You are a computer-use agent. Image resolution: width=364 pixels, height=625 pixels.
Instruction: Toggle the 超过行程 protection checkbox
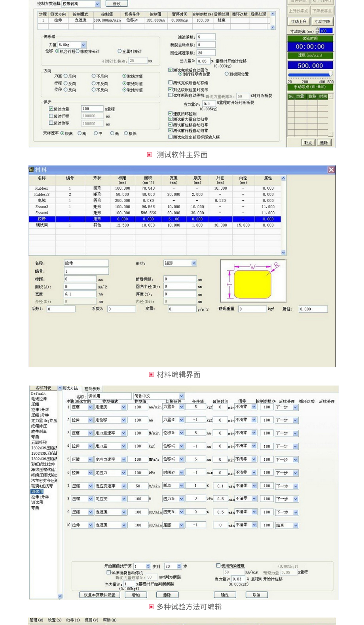pyautogui.click(x=51, y=116)
